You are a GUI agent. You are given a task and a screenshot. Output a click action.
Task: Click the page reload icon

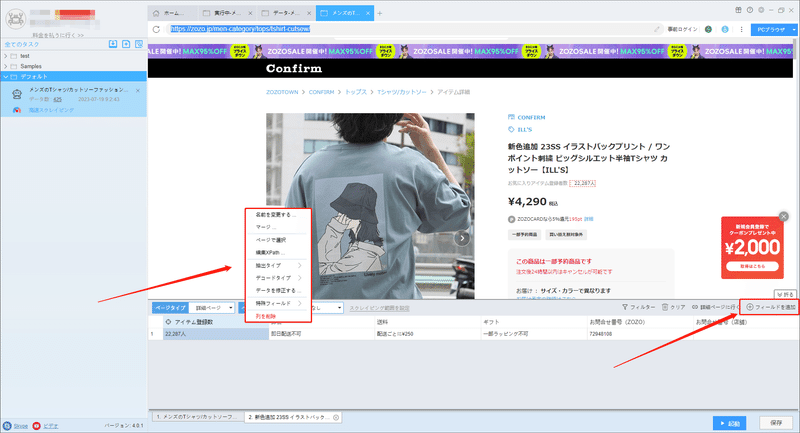[x=156, y=30]
